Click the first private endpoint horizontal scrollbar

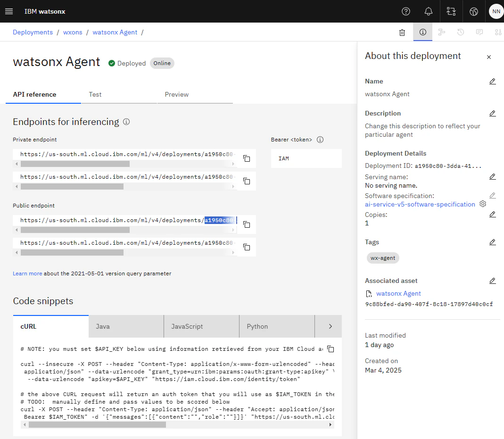[x=75, y=164]
